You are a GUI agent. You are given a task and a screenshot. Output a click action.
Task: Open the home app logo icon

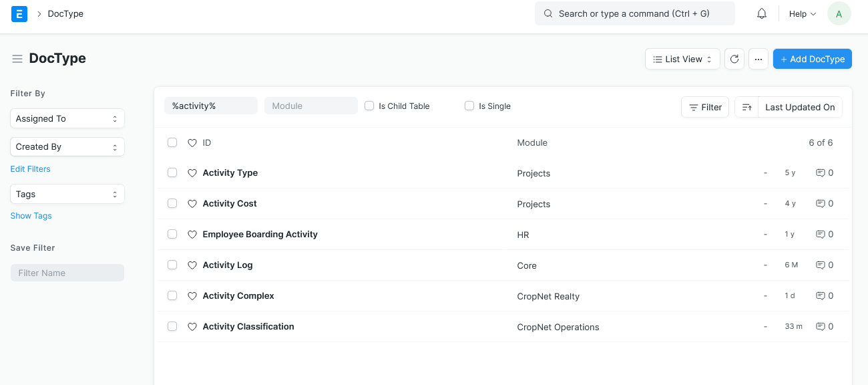(19, 13)
